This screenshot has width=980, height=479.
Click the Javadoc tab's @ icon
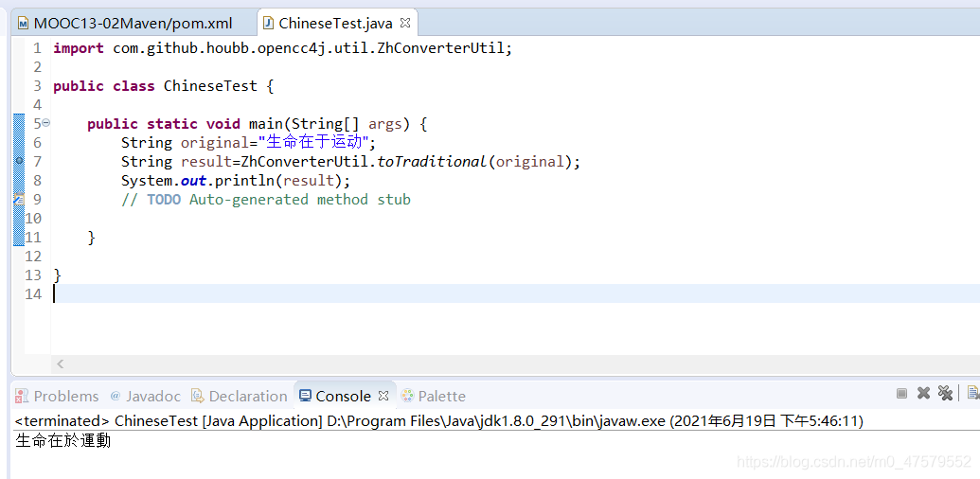116,396
